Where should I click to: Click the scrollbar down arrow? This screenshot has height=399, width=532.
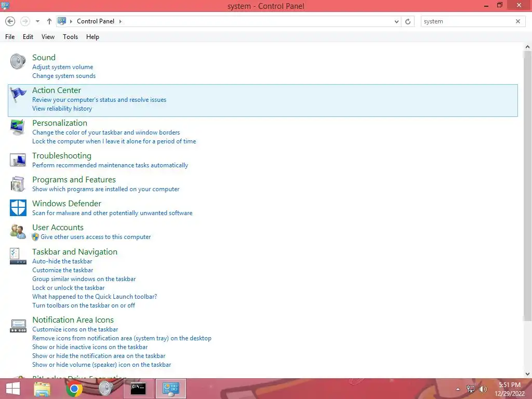pos(527,374)
